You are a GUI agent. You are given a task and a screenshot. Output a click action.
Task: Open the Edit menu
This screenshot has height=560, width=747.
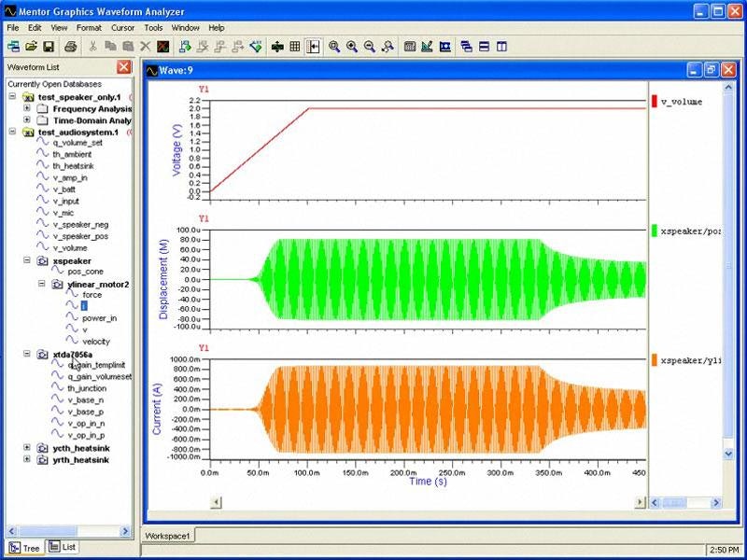[35, 28]
